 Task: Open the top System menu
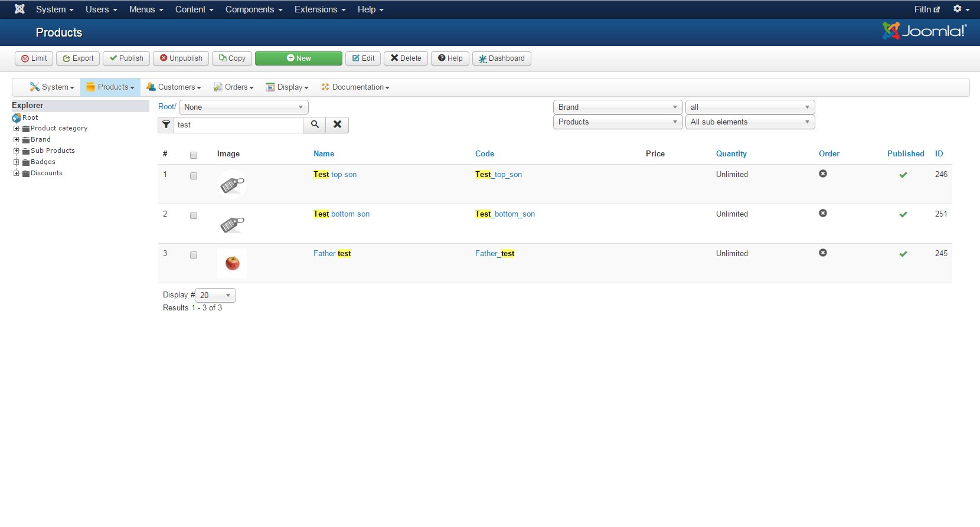pyautogui.click(x=54, y=9)
